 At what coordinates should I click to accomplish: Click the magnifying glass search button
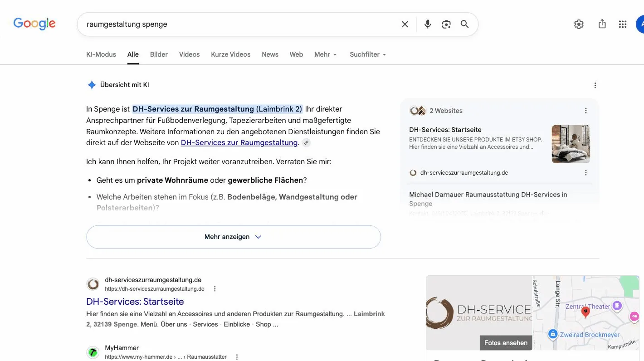tap(465, 24)
